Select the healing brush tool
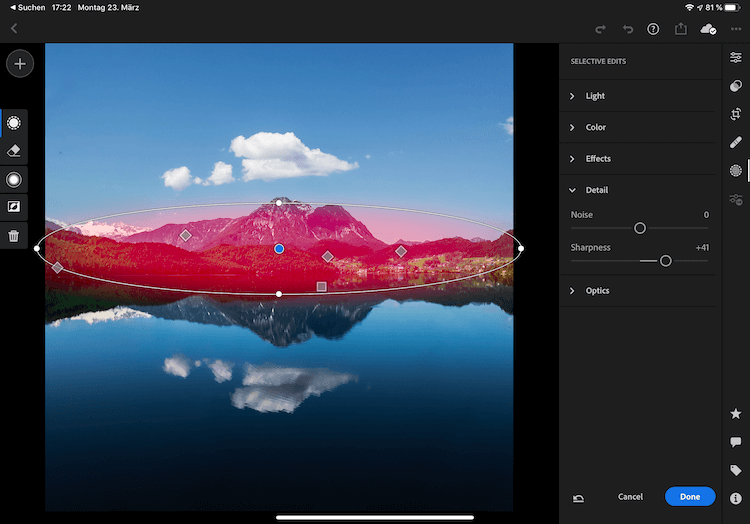The width and height of the screenshot is (750, 524). [x=736, y=142]
